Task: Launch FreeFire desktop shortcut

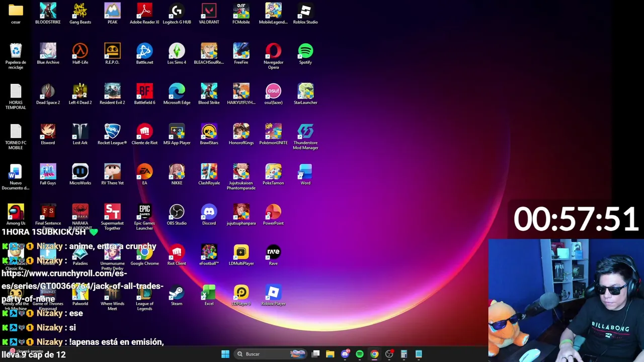Action: tap(241, 54)
